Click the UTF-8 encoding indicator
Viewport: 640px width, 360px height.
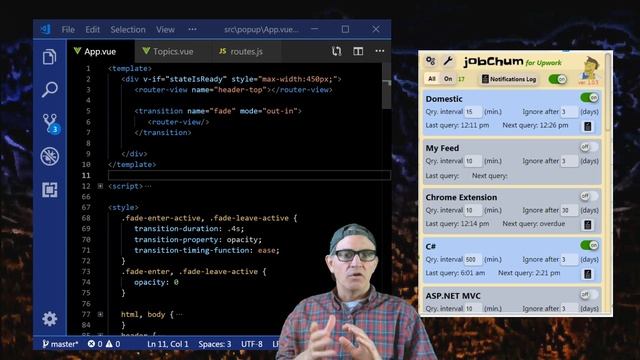252,344
